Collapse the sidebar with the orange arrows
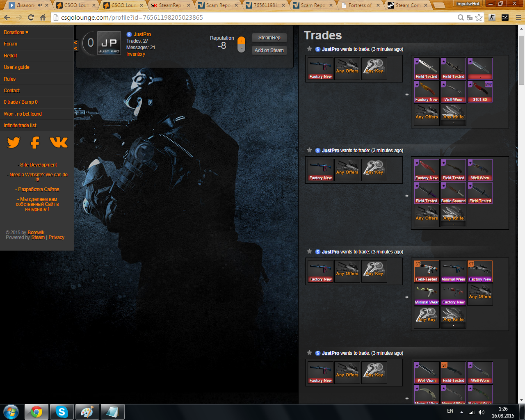The image size is (525, 420). [x=75, y=46]
